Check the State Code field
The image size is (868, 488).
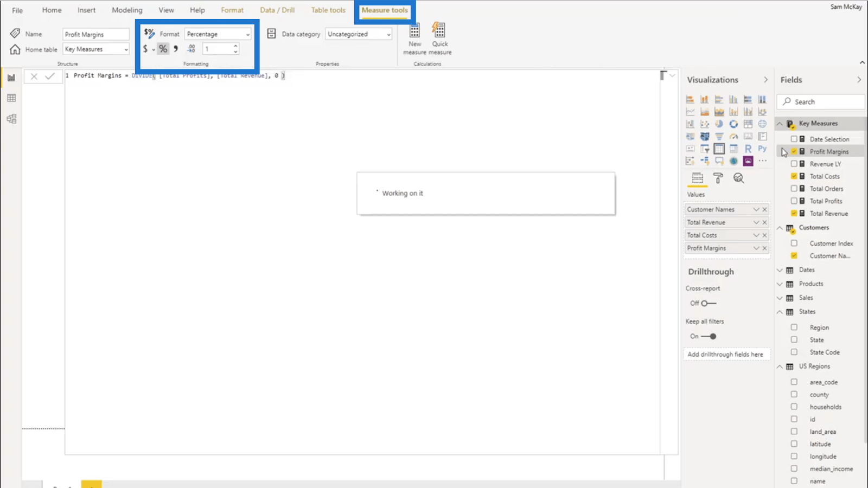(794, 352)
